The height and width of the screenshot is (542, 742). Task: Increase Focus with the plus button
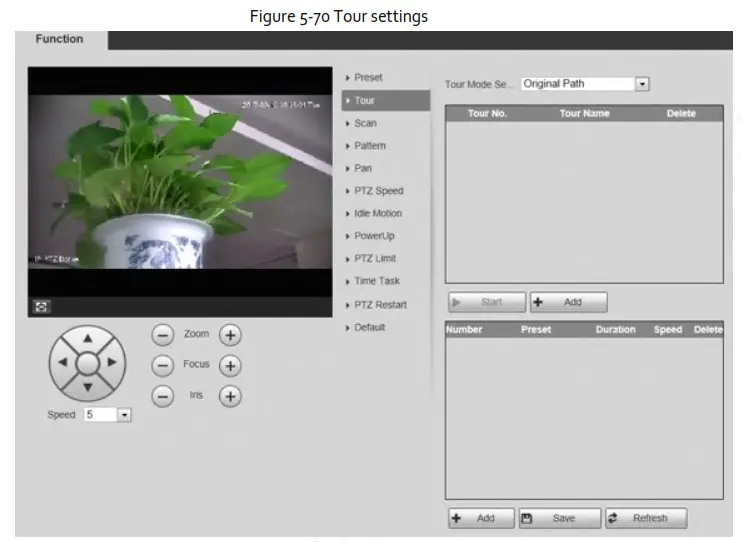point(230,366)
